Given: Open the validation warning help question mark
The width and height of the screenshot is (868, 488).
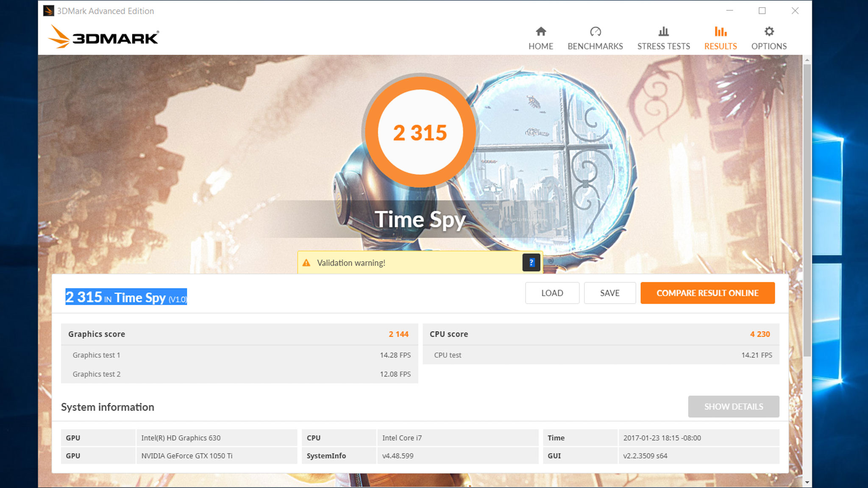Looking at the screenshot, I should point(531,263).
